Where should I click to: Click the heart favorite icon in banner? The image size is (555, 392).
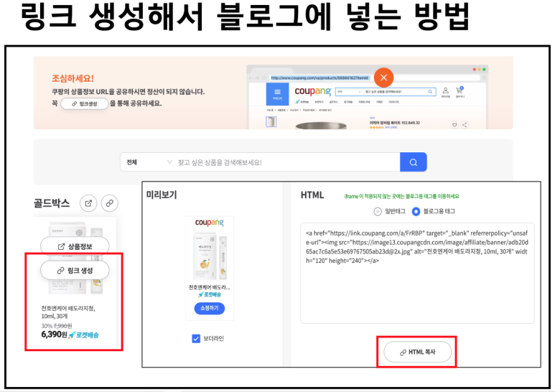454,124
